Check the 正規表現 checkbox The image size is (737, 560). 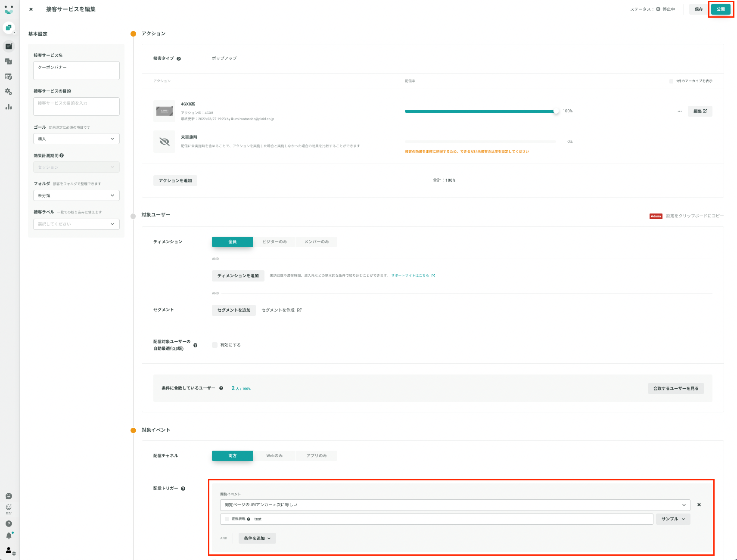coord(227,519)
